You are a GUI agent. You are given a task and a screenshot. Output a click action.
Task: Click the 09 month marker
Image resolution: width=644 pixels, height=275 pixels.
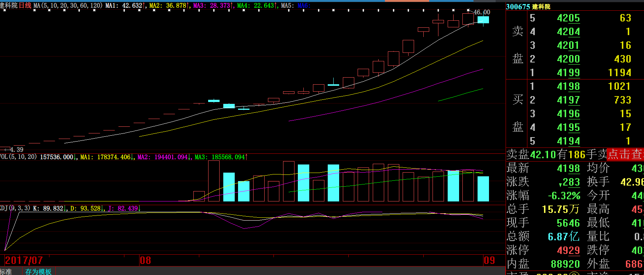coord(489,260)
